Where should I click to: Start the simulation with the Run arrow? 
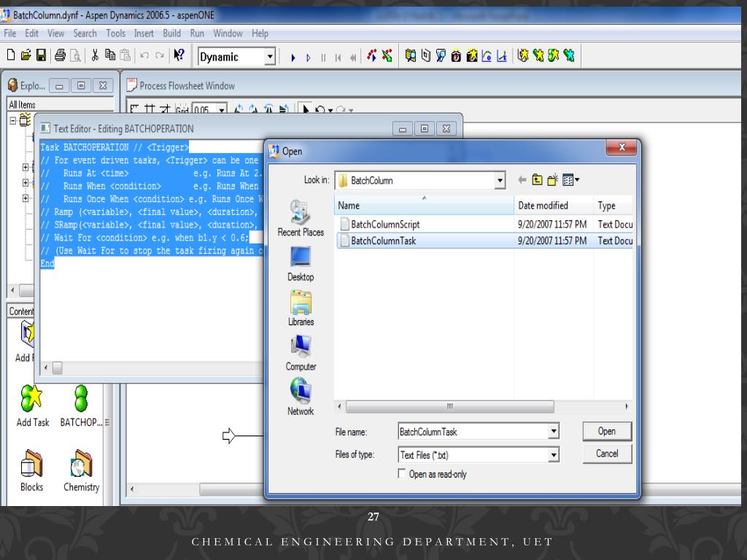[x=293, y=58]
